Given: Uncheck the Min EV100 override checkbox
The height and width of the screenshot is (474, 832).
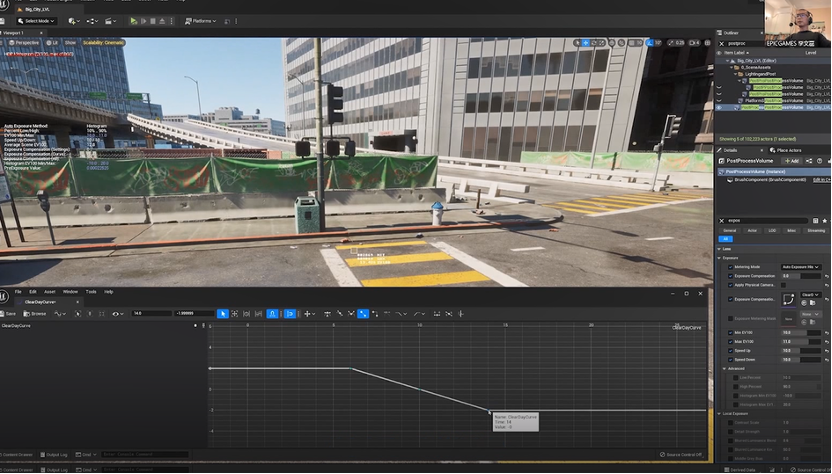Looking at the screenshot, I should click(x=731, y=333).
